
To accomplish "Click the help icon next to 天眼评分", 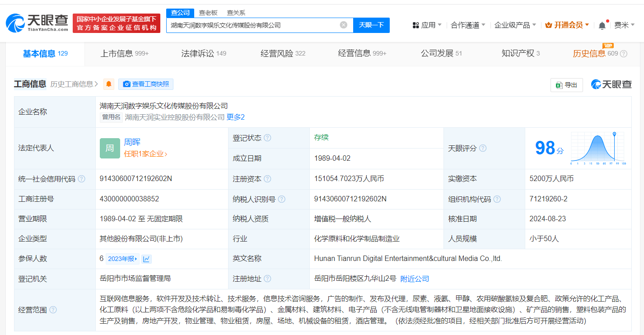I will [483, 148].
